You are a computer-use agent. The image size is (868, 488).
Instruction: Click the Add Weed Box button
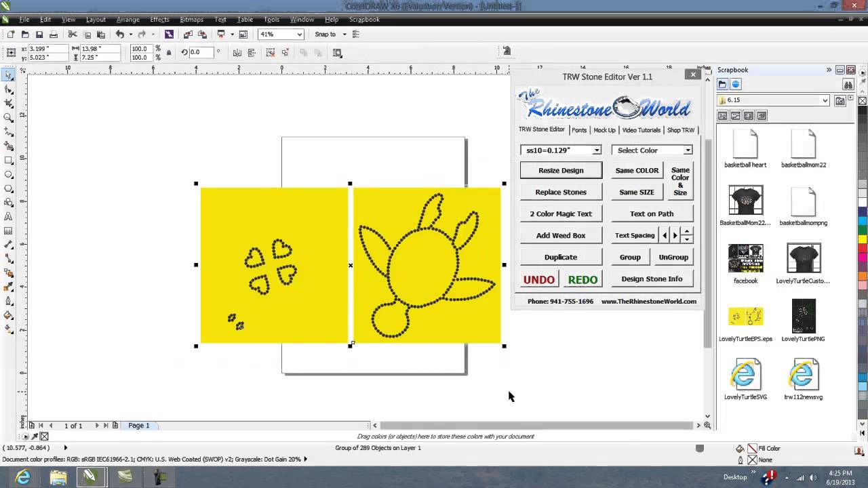tap(561, 235)
